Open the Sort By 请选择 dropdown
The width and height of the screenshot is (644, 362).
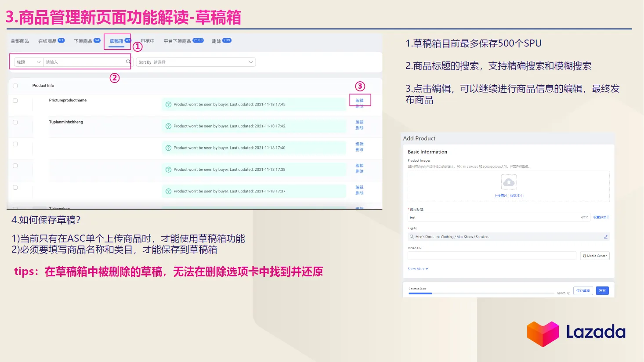[x=195, y=62]
